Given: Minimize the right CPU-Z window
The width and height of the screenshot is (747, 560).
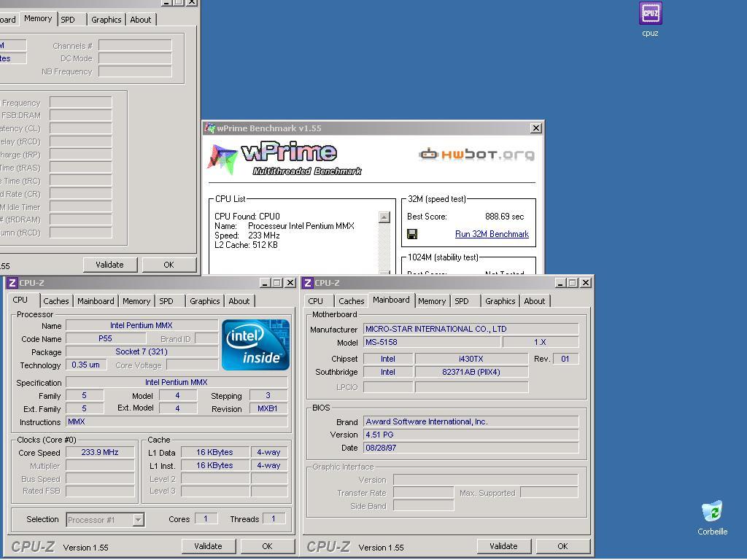Looking at the screenshot, I should pyautogui.click(x=561, y=283).
